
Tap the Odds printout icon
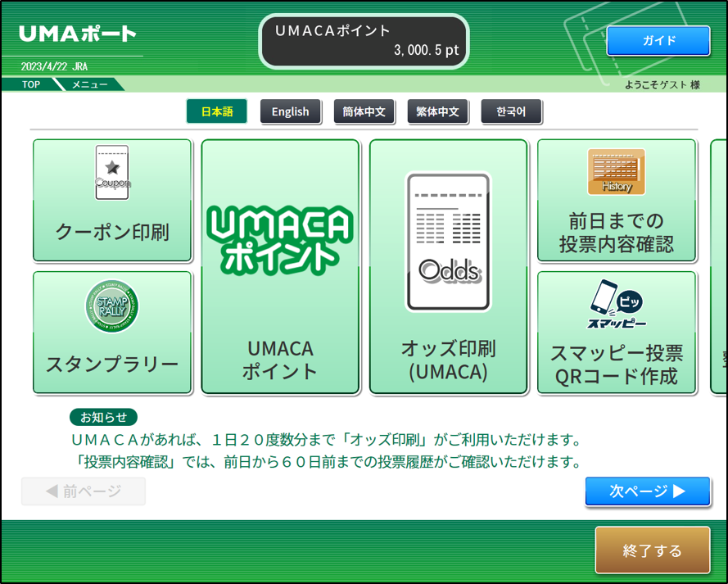click(448, 242)
